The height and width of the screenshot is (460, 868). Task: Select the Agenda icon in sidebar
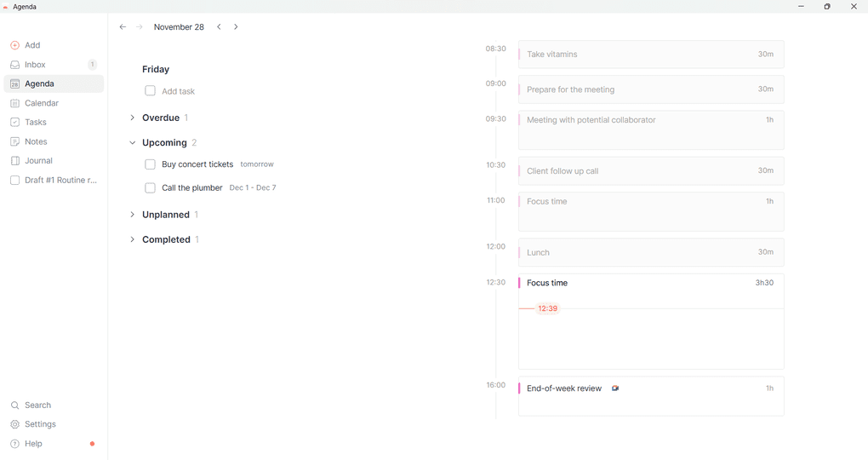(x=15, y=84)
